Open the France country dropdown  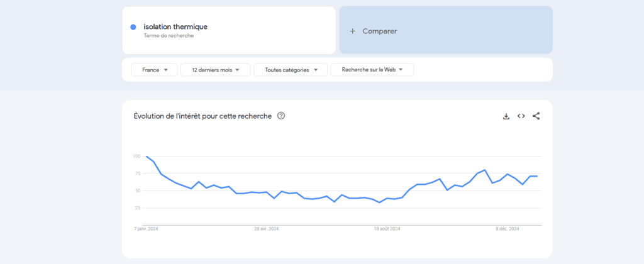pyautogui.click(x=154, y=70)
